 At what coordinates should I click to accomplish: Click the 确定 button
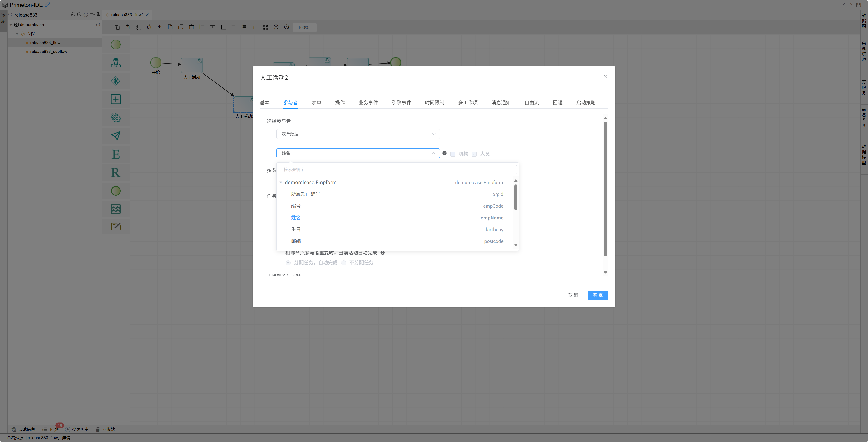coord(597,295)
